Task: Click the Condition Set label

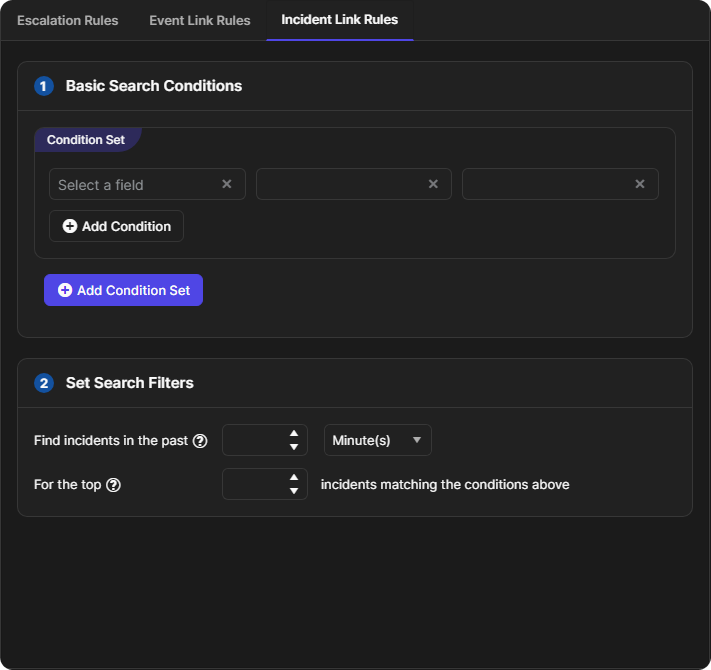Action: tap(86, 140)
